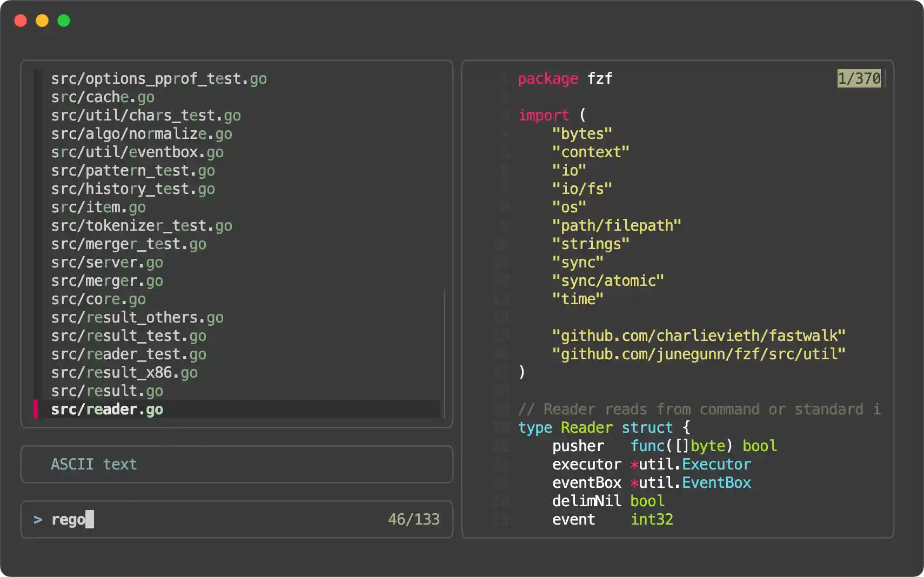Choose src/server.go from the list
Viewport: 924px width, 577px height.
[107, 263]
